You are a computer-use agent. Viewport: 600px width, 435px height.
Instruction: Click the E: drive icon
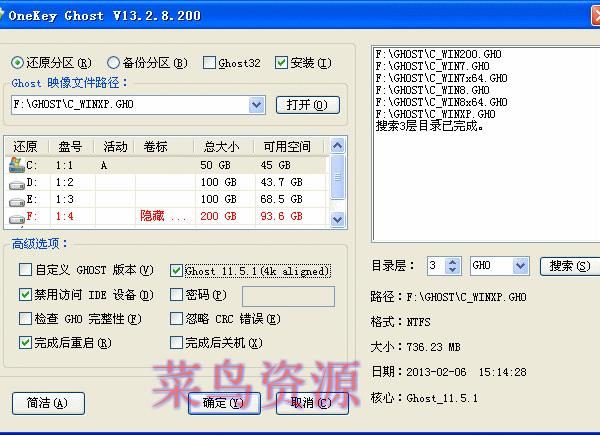pyautogui.click(x=15, y=200)
